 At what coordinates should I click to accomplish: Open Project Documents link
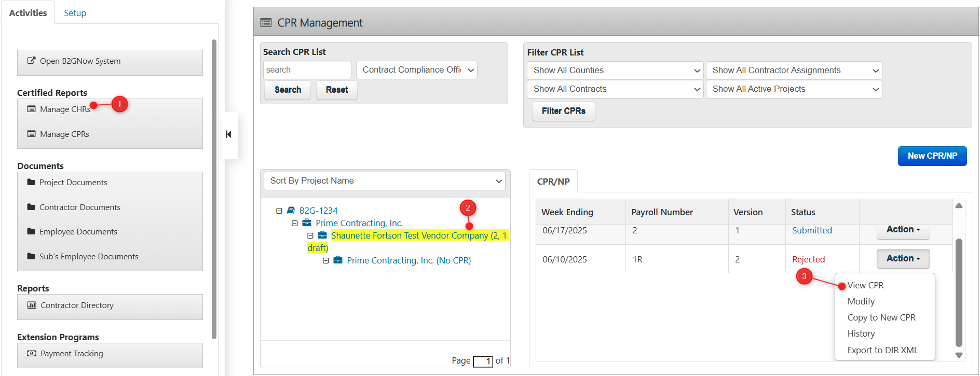coord(73,182)
